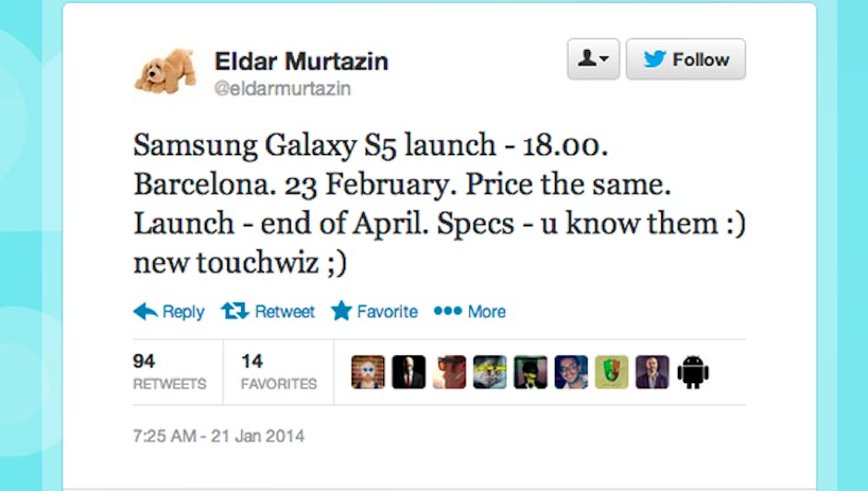The width and height of the screenshot is (868, 491).
Task: Open the last photo avatar of bearded man
Action: (x=652, y=372)
